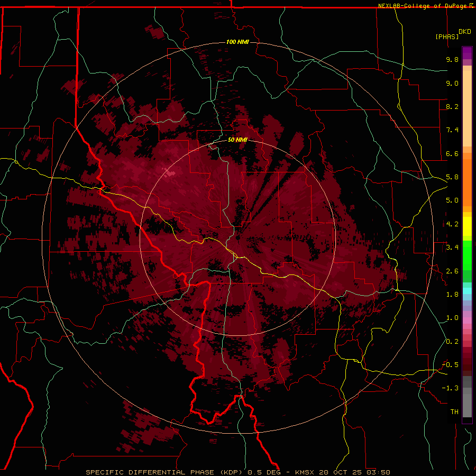Click the cyan color band of the scale

[467, 291]
